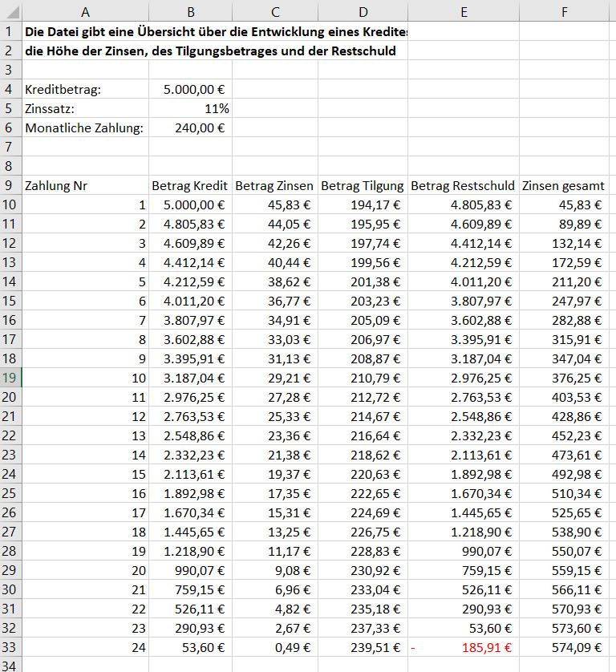Viewport: 616px width, 672px height.
Task: Select column B header
Action: click(190, 10)
